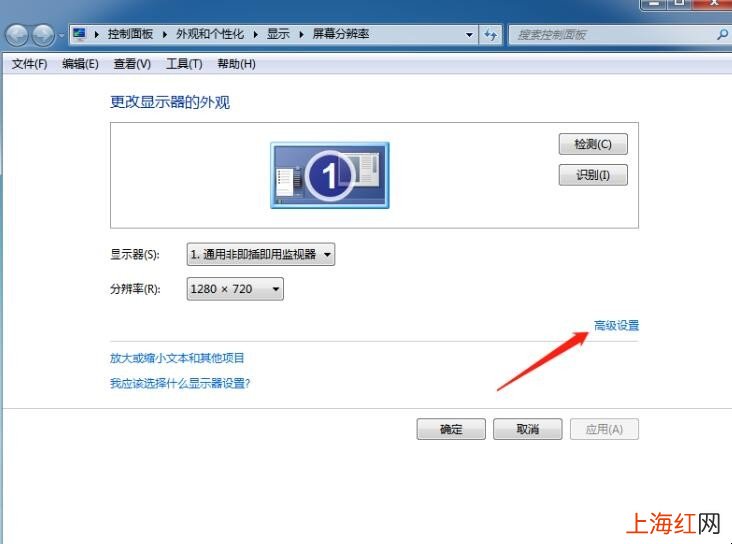Open the 文件(F) menu
This screenshot has height=544, width=732.
pos(29,64)
